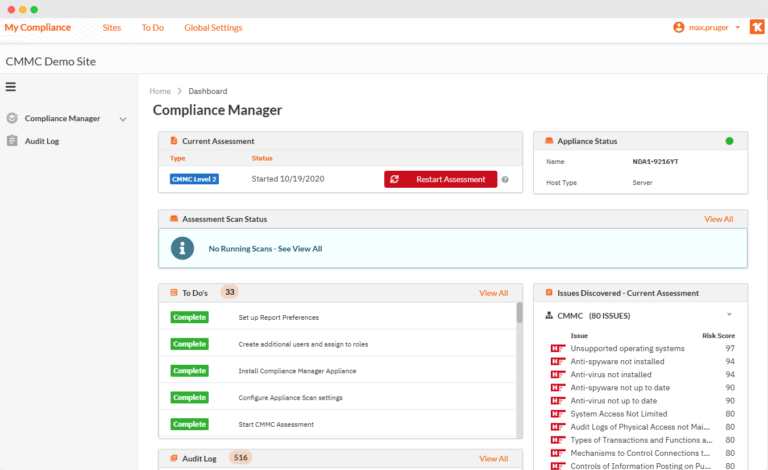The height and width of the screenshot is (470, 768).
Task: Click the help question mark beside Restart Assessment
Action: click(505, 180)
